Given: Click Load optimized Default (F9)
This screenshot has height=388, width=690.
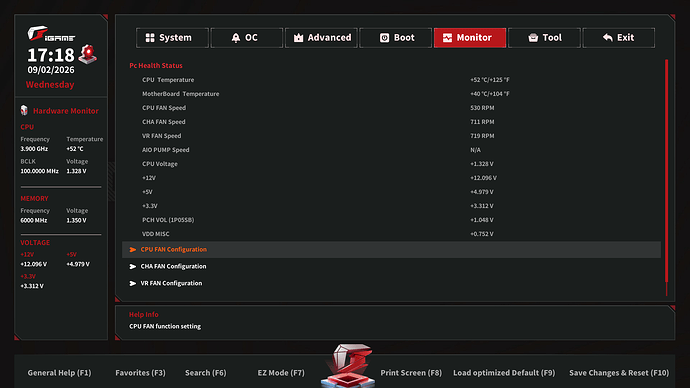Looking at the screenshot, I should pos(504,373).
